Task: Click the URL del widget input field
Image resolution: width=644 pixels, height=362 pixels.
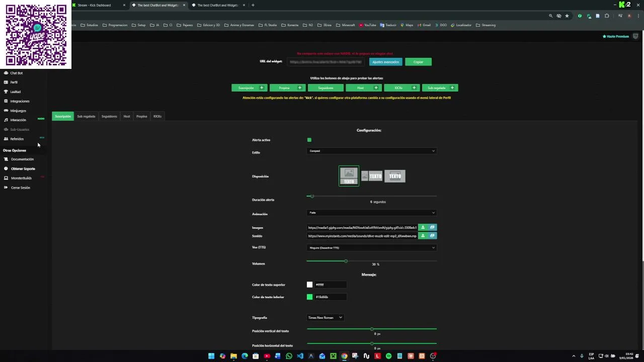Action: 326,62
